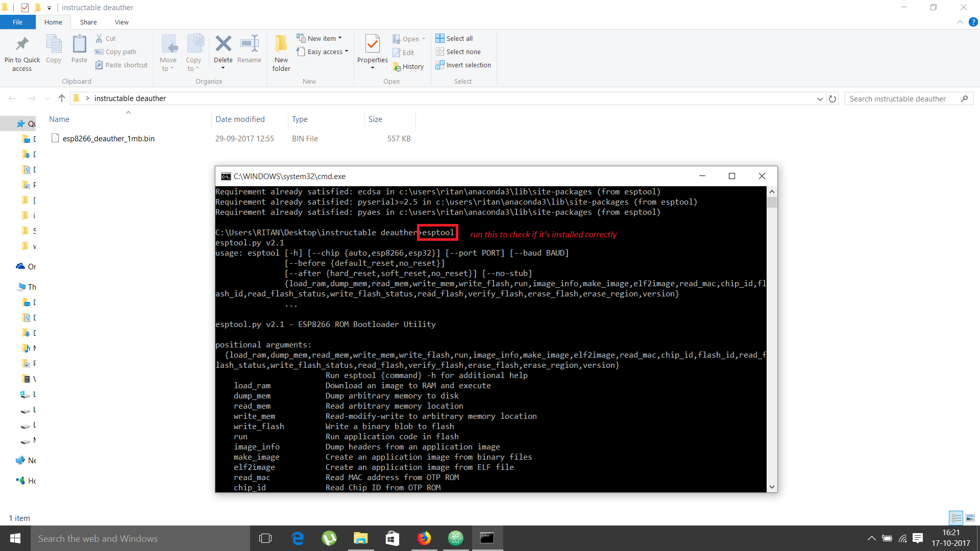
Task: Switch to large thumbnails view layout
Action: [x=970, y=518]
